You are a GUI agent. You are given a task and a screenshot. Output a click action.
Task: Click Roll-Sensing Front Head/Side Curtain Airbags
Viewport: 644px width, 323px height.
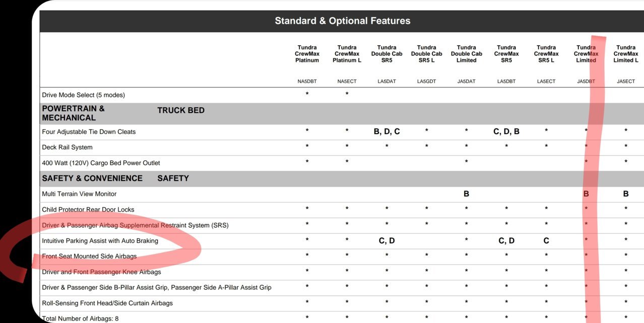pyautogui.click(x=107, y=303)
